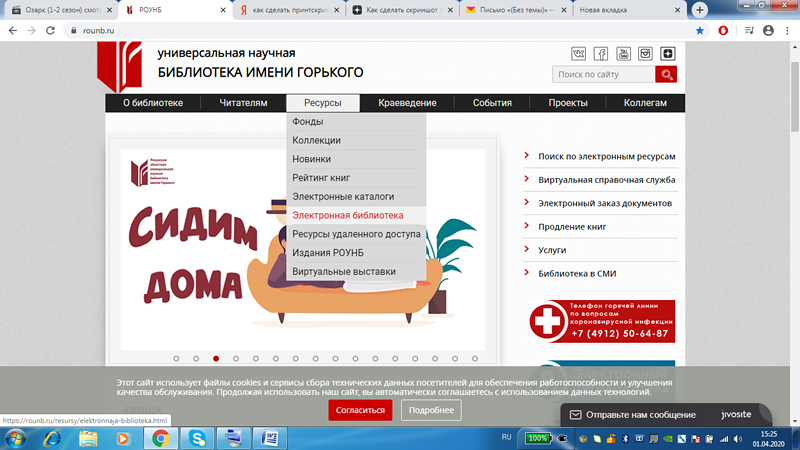Select the first carousel slide dot

click(x=176, y=358)
